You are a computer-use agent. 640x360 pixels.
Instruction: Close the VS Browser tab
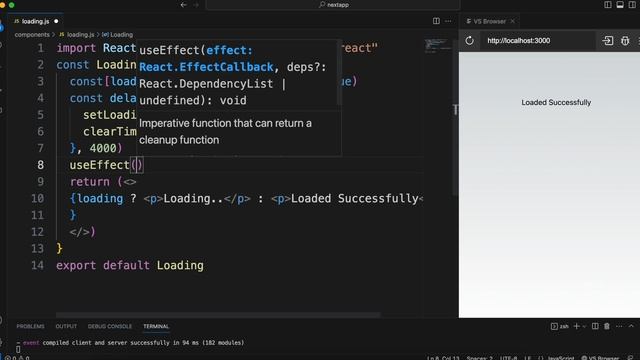[513, 21]
